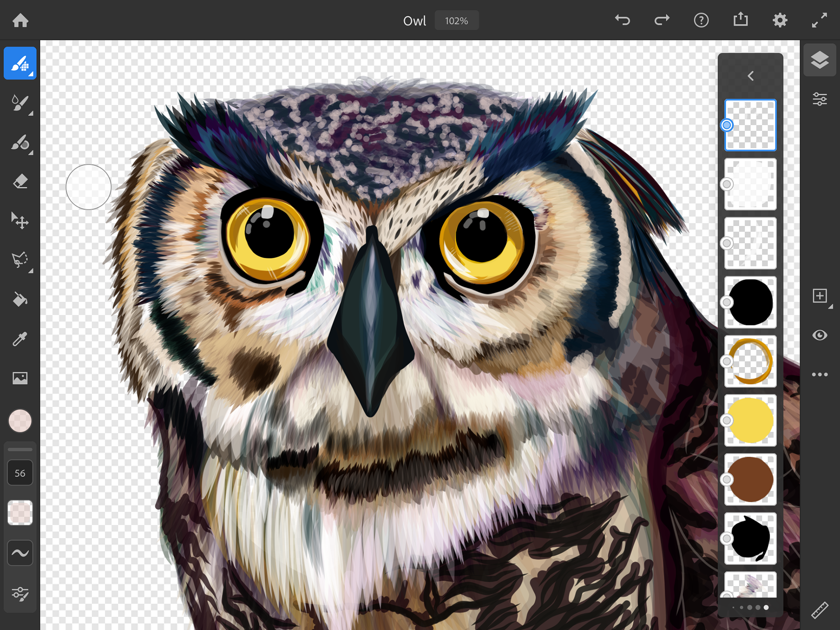840x630 pixels.
Task: Toggle the Layers panel icon
Action: (x=819, y=60)
